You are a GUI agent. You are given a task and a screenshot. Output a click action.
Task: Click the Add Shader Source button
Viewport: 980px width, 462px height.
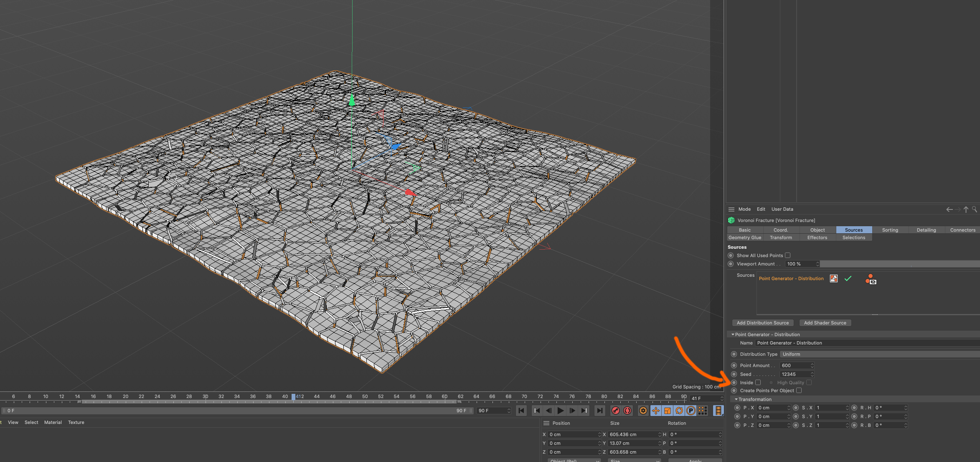coord(825,323)
